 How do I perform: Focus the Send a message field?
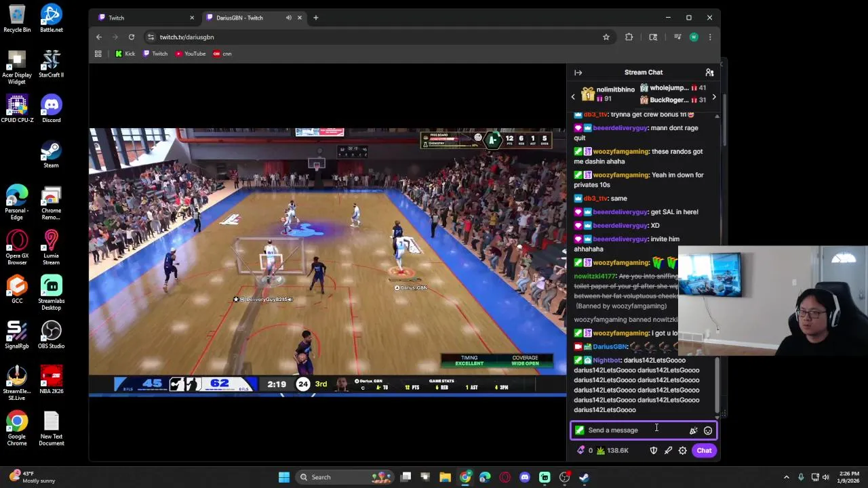coord(644,430)
